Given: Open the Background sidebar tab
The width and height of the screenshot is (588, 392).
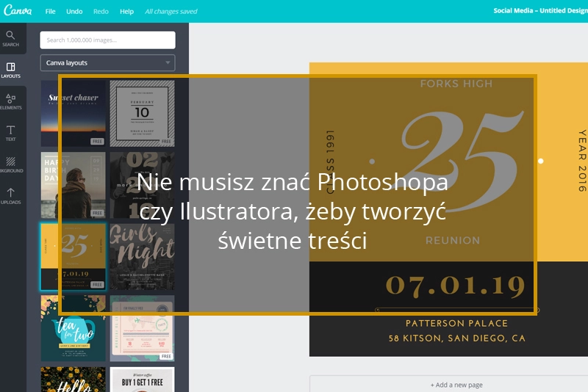Looking at the screenshot, I should coord(10,164).
